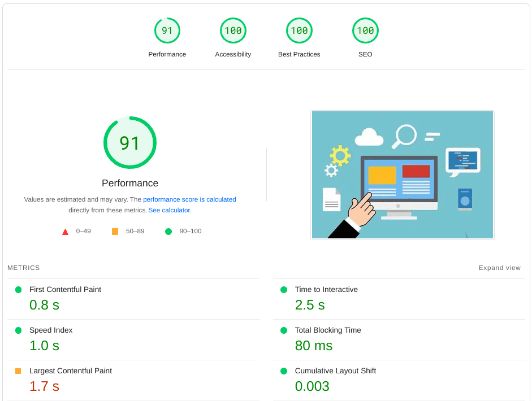This screenshot has width=532, height=401.
Task: Select the Accessibility category label
Action: (x=233, y=54)
